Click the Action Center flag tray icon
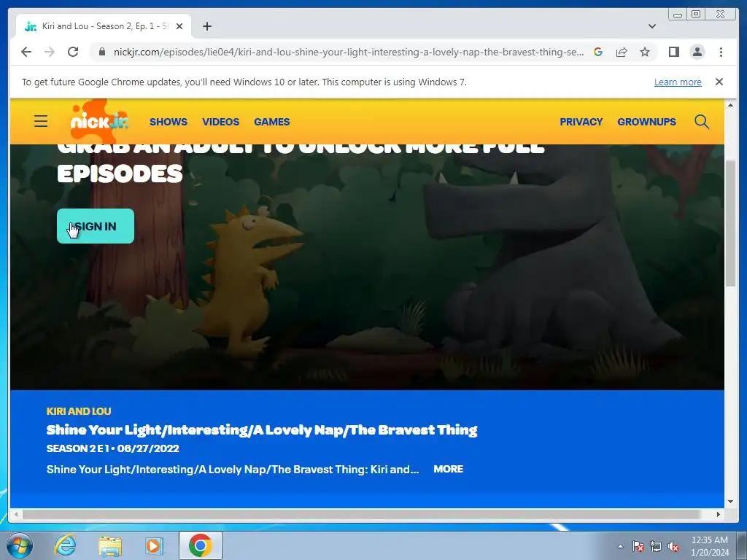The width and height of the screenshot is (747, 560). pos(638,546)
